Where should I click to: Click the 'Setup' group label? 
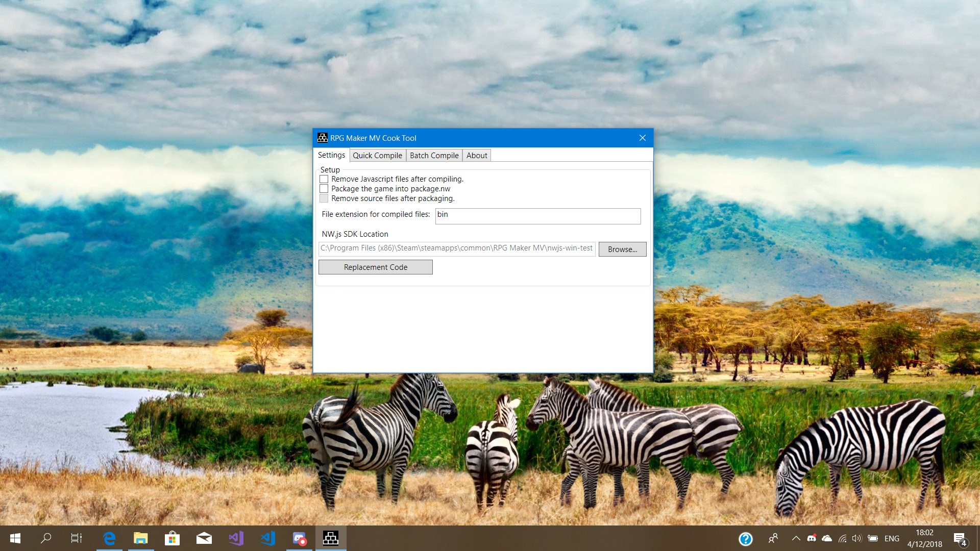tap(330, 170)
